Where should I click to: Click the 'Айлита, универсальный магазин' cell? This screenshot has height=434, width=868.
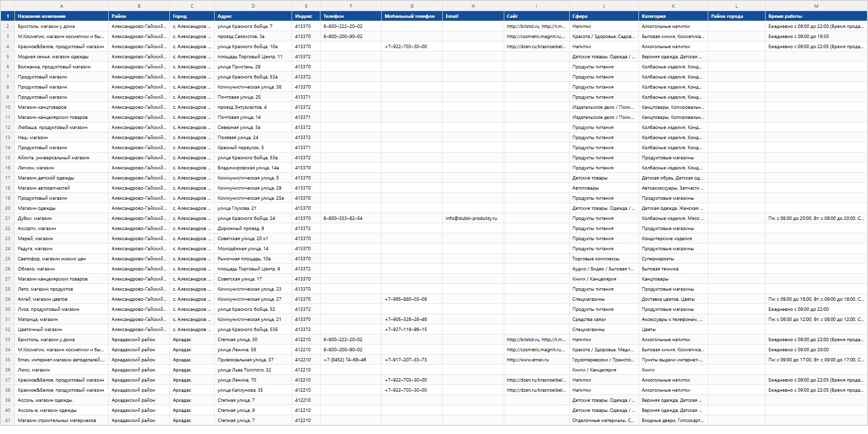tap(62, 158)
